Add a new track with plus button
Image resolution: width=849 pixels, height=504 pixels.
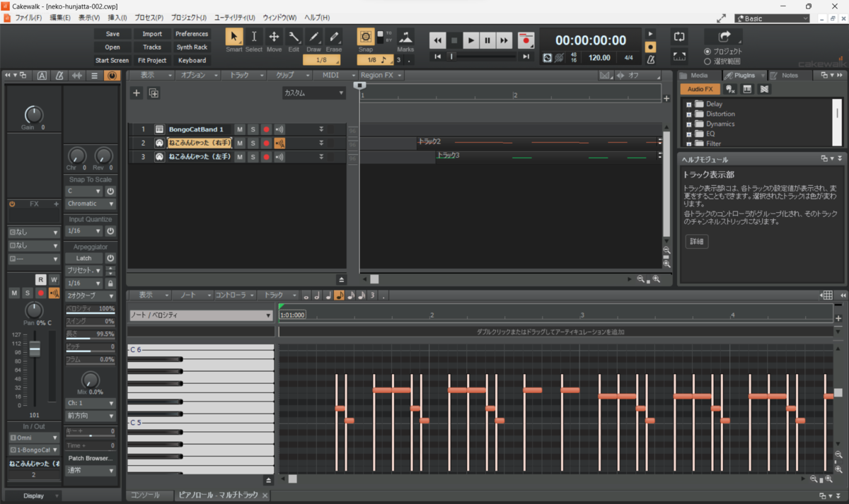click(137, 93)
